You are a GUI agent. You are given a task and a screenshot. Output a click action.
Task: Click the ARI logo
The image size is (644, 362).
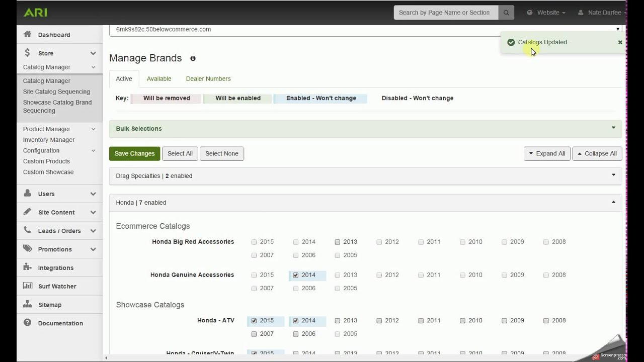click(x=35, y=12)
